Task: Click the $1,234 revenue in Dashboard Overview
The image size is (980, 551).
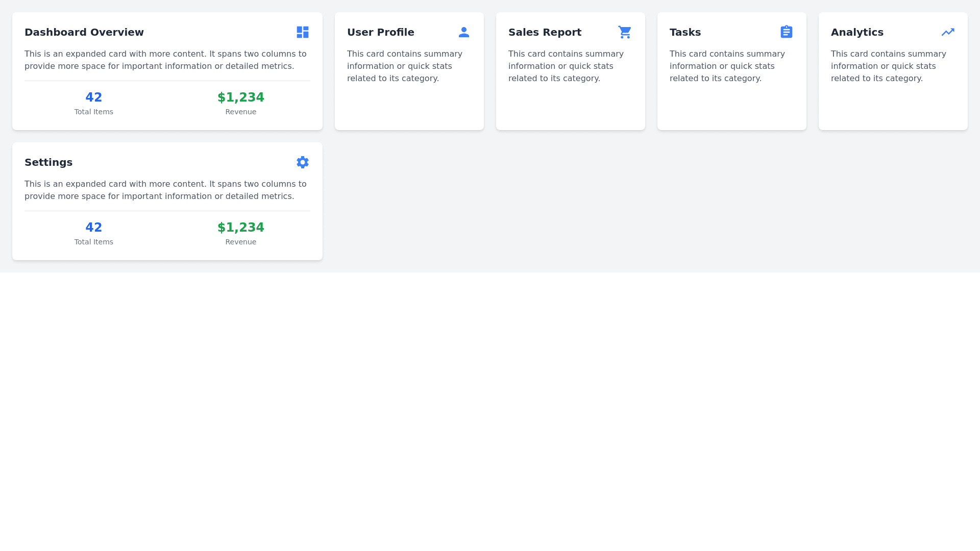Action: (x=241, y=97)
